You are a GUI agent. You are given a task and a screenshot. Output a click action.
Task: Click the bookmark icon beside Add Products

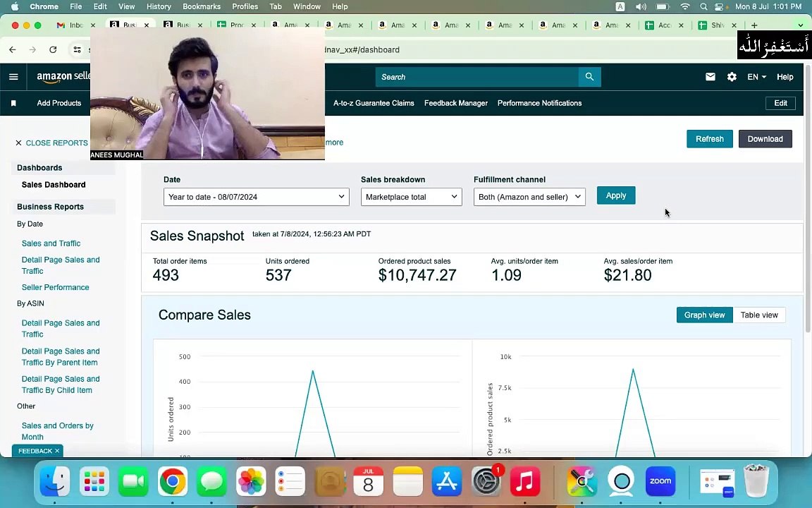[13, 103]
